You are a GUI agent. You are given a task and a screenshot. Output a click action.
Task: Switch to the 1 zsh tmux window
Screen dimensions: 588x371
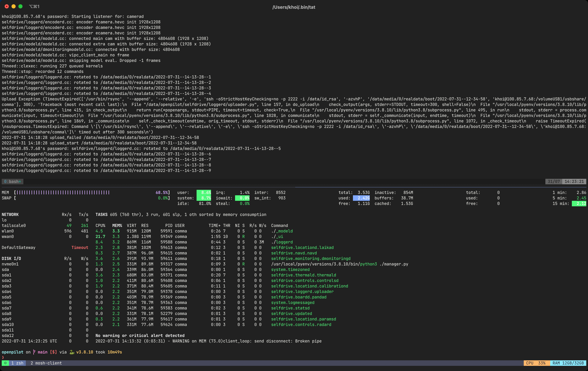tap(17, 363)
